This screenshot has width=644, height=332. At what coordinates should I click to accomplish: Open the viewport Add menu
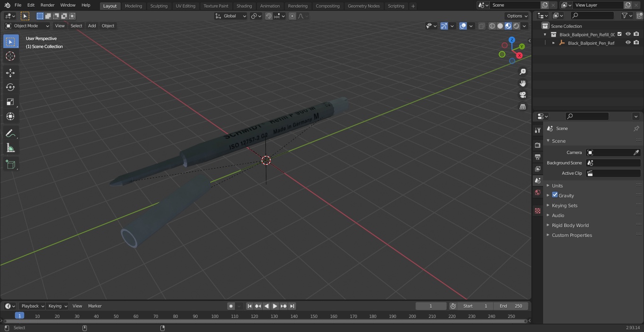(92, 26)
